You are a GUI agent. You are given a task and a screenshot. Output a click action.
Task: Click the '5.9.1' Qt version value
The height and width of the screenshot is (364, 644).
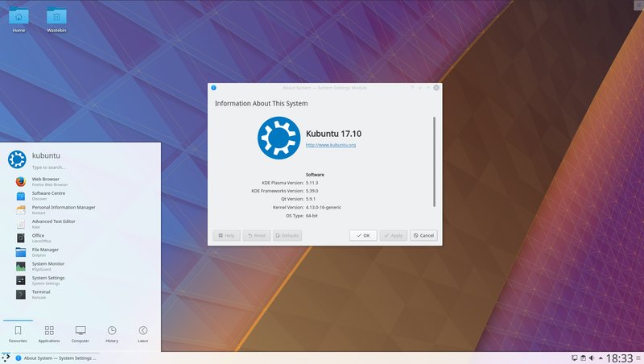311,199
